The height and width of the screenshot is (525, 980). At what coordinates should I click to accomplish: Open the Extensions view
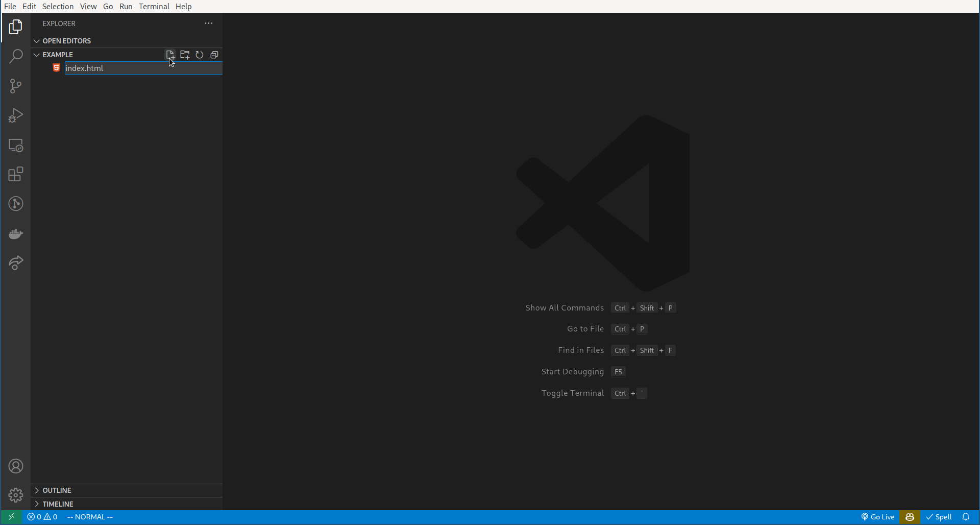[x=16, y=174]
